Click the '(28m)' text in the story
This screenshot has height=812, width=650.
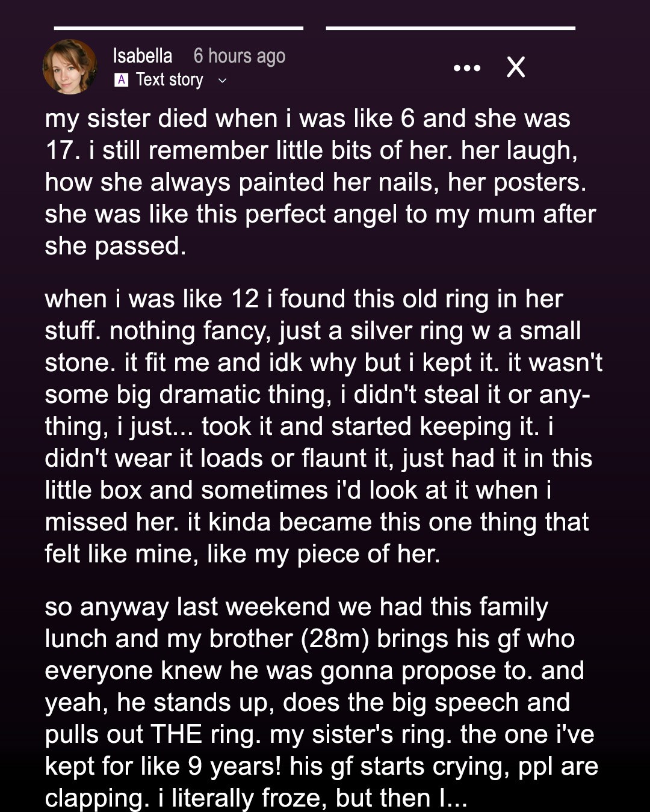click(x=335, y=639)
